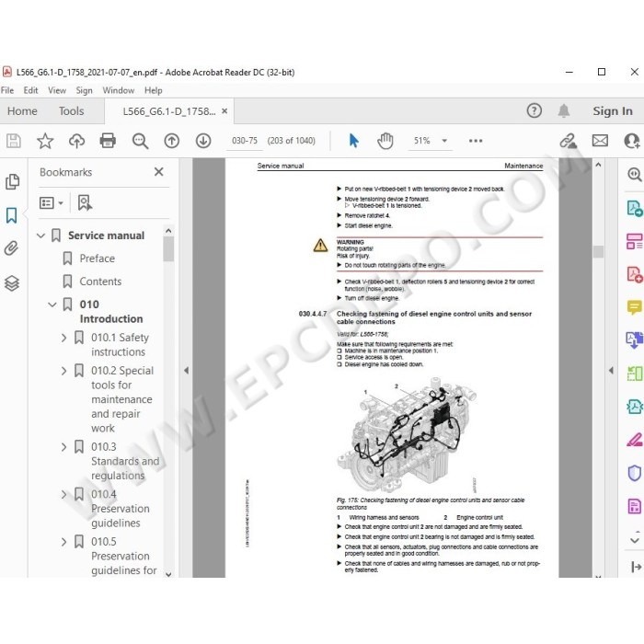Expand 010.4 Preservation guidelines bookmark
The width and height of the screenshot is (644, 644).
pyautogui.click(x=63, y=494)
